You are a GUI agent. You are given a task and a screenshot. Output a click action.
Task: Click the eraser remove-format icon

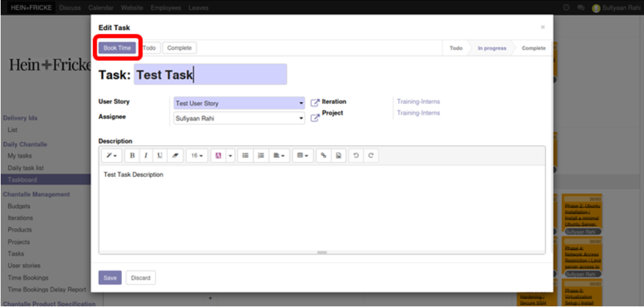[x=175, y=155]
